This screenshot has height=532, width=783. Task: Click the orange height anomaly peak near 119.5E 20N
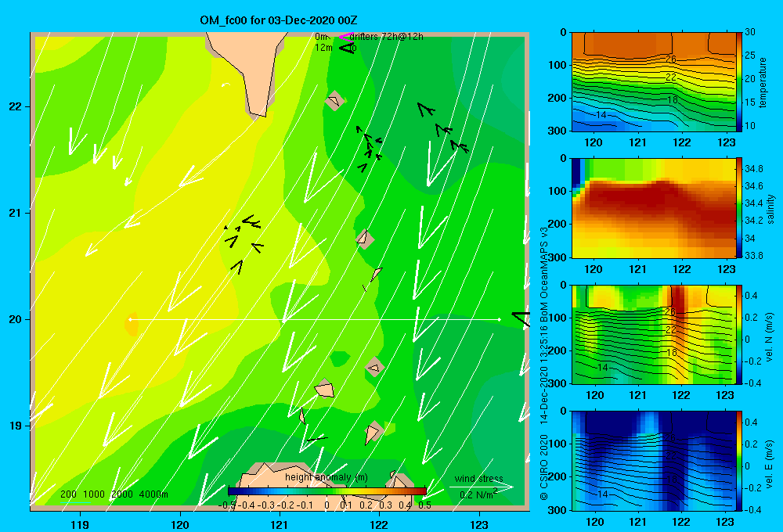point(131,325)
